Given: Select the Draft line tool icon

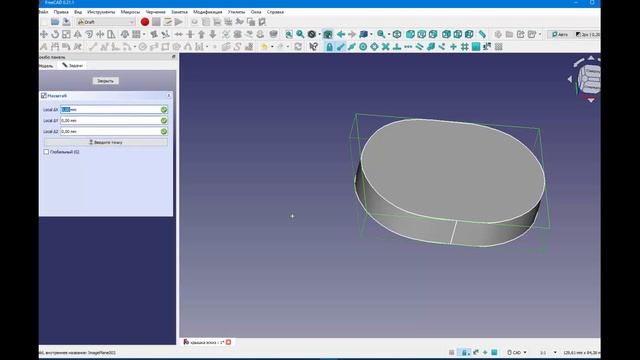Looking at the screenshot, I should coord(93,47).
